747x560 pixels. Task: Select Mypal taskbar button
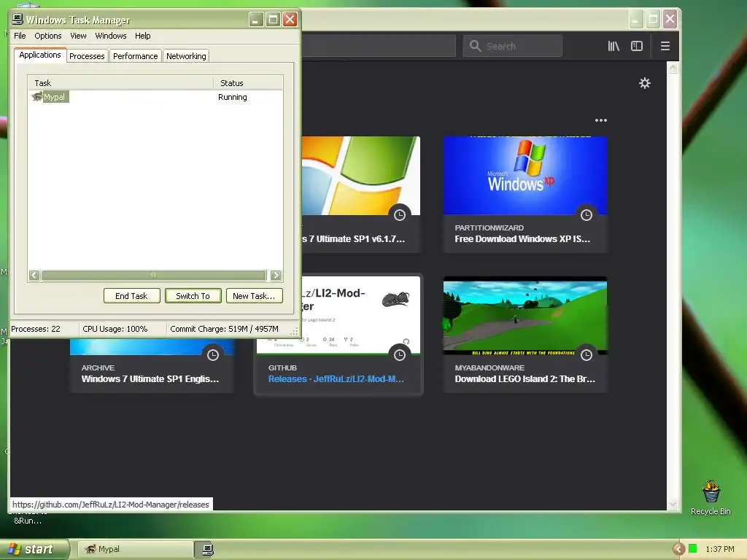(x=135, y=549)
